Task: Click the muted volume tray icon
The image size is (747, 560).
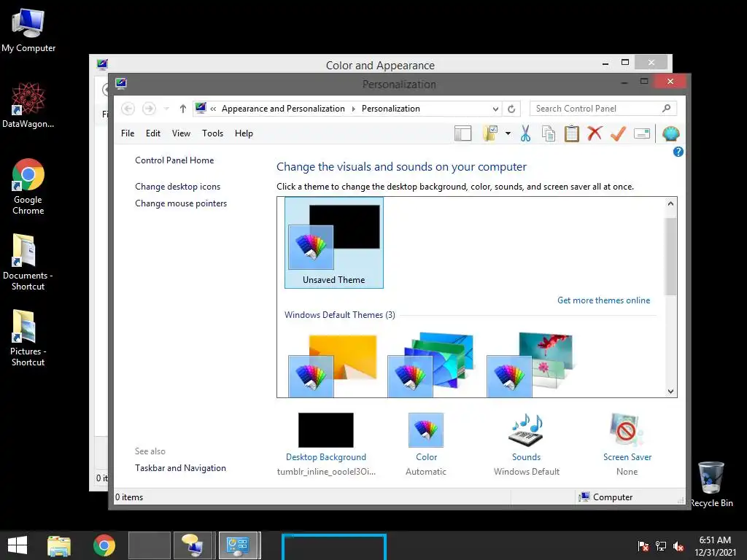Action: click(678, 546)
